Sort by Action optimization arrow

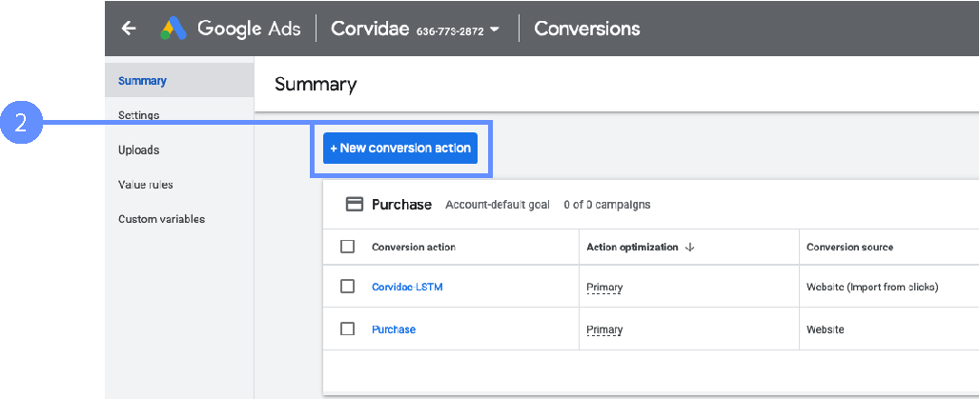689,248
